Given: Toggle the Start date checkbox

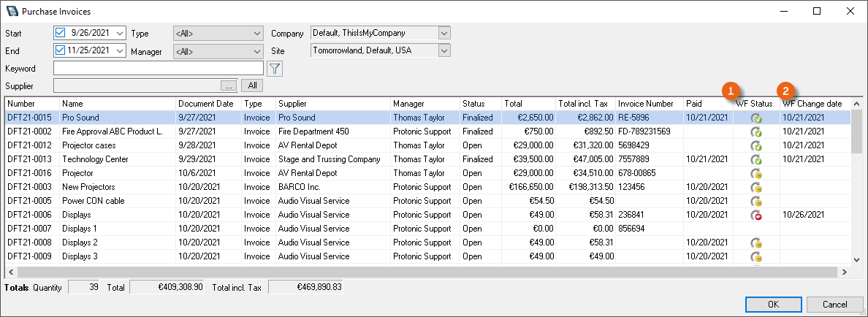Looking at the screenshot, I should click(61, 33).
